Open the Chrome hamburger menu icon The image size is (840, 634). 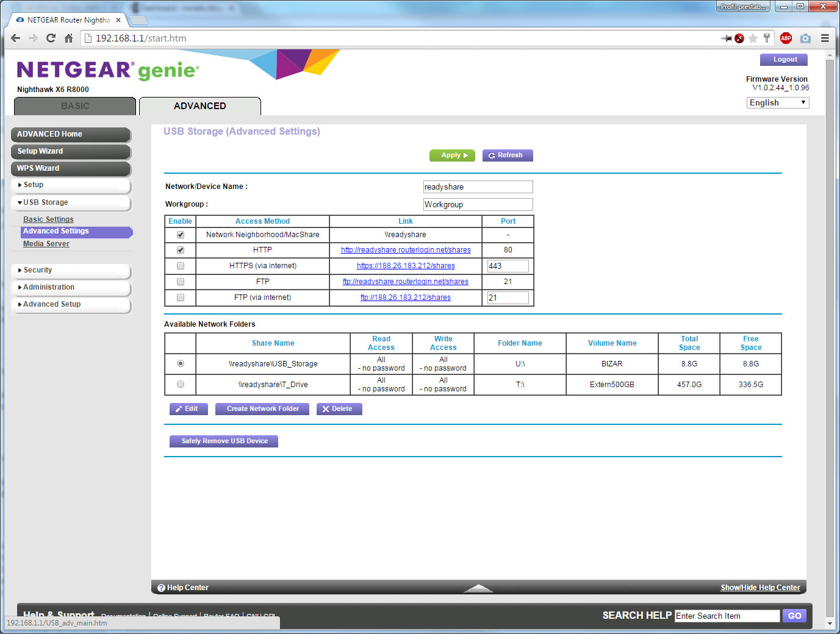coord(825,38)
